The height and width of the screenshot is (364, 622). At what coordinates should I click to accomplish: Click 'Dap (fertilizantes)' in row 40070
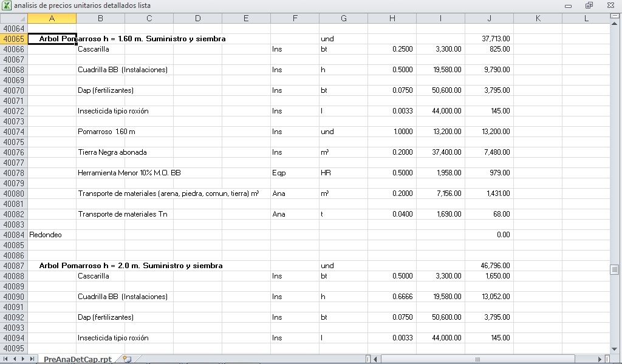[x=106, y=90]
